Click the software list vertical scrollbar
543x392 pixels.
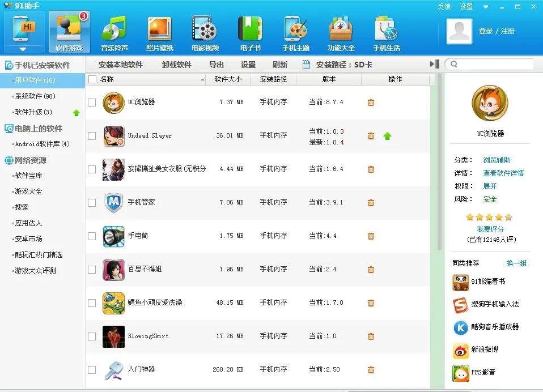pyautogui.click(x=439, y=163)
